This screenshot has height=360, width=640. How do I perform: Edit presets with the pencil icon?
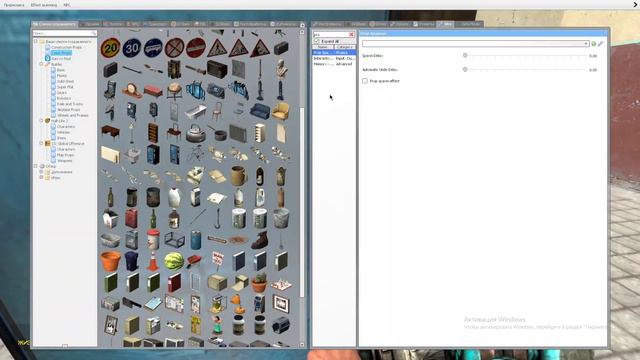(600, 44)
